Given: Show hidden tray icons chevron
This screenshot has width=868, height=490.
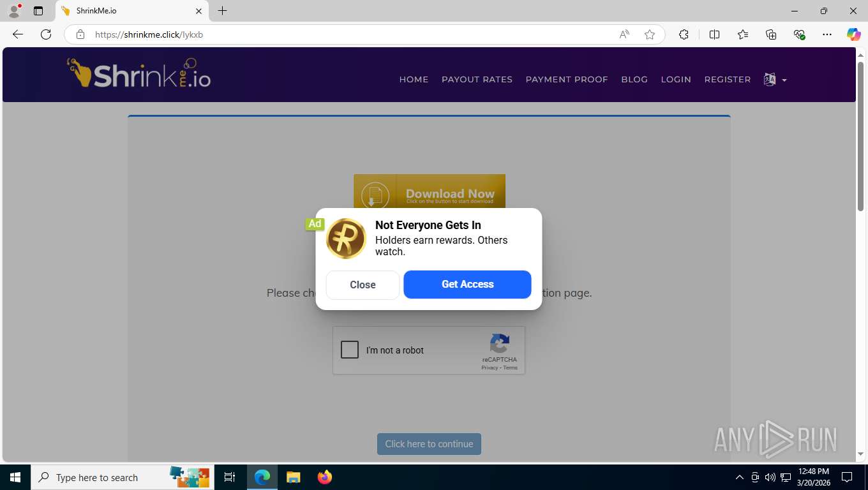Looking at the screenshot, I should coord(740,477).
